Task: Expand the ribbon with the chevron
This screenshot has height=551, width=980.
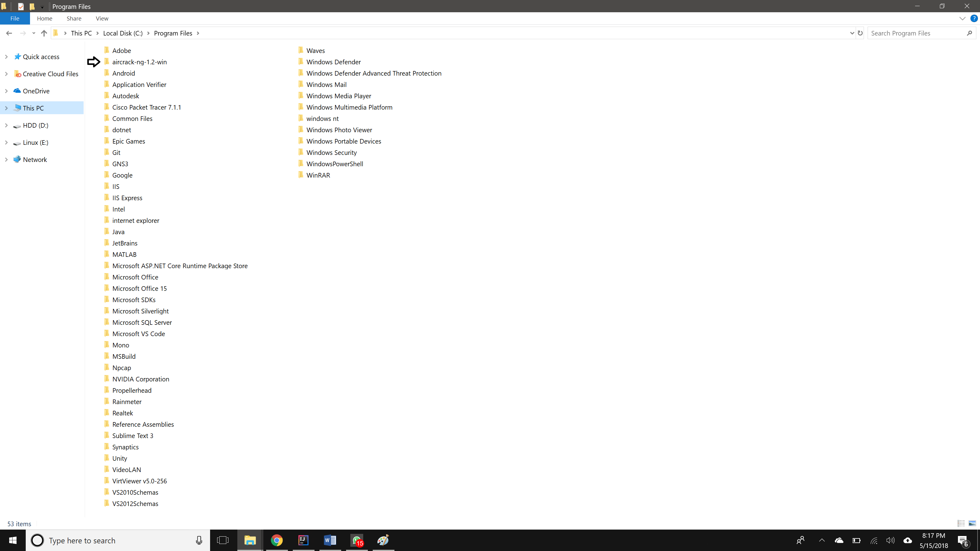Action: pos(962,18)
